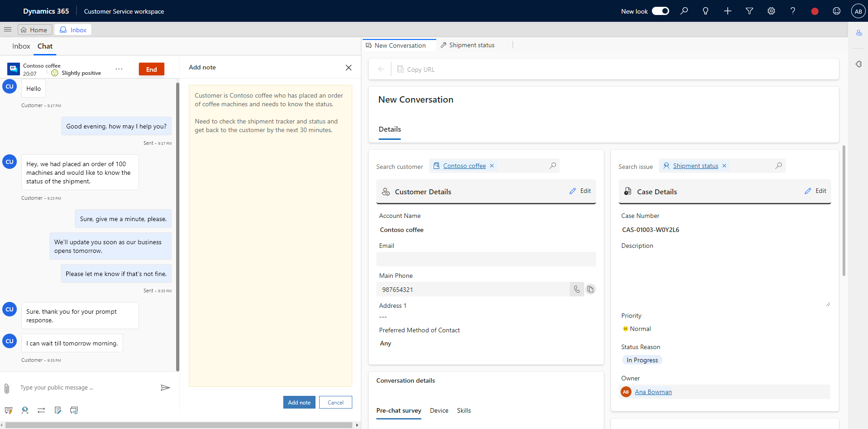Viewport: 868px width, 429px height.
Task: Click the lightbulb assistant icon
Action: [705, 11]
